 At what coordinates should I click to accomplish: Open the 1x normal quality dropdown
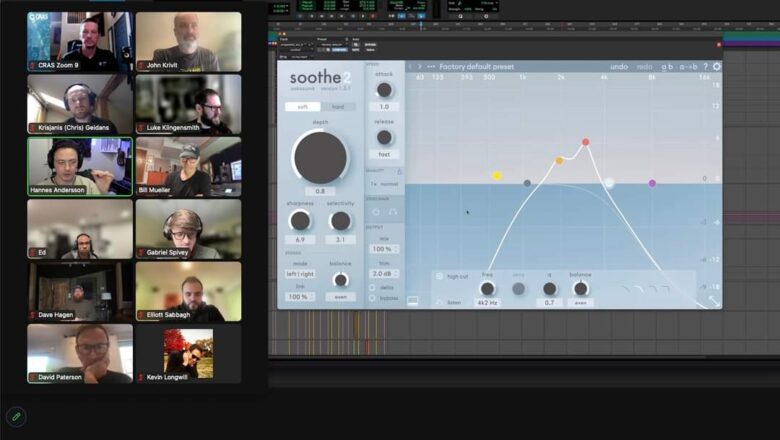[x=384, y=184]
